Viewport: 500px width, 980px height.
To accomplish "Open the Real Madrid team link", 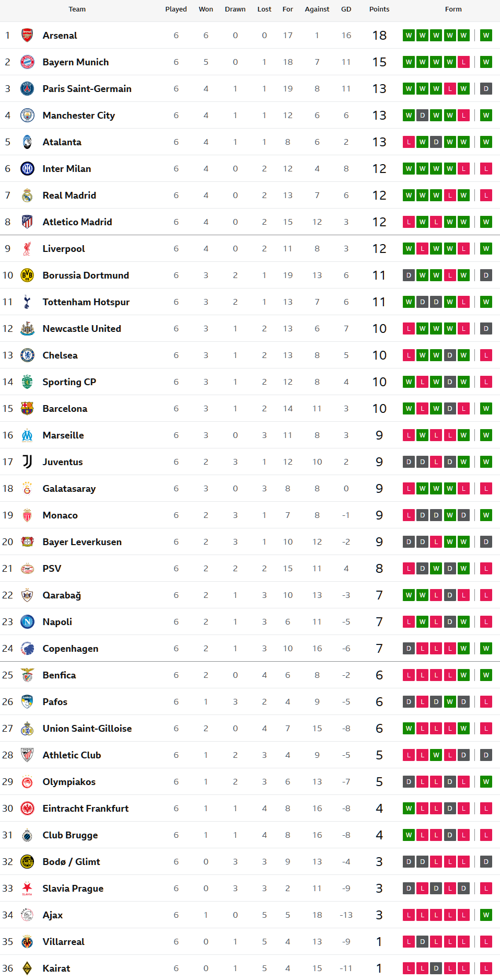I will (69, 195).
